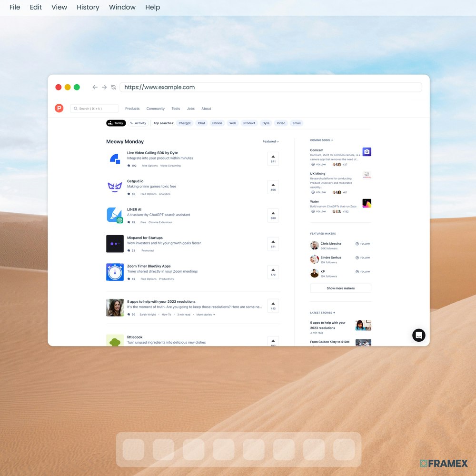The height and width of the screenshot is (476, 476).
Task: Open the Community nav menu
Action: pyautogui.click(x=156, y=109)
